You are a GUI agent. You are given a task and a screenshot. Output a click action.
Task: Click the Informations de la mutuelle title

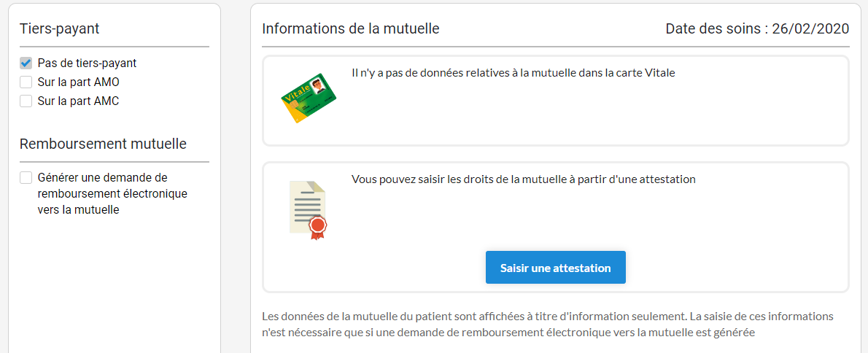point(351,29)
